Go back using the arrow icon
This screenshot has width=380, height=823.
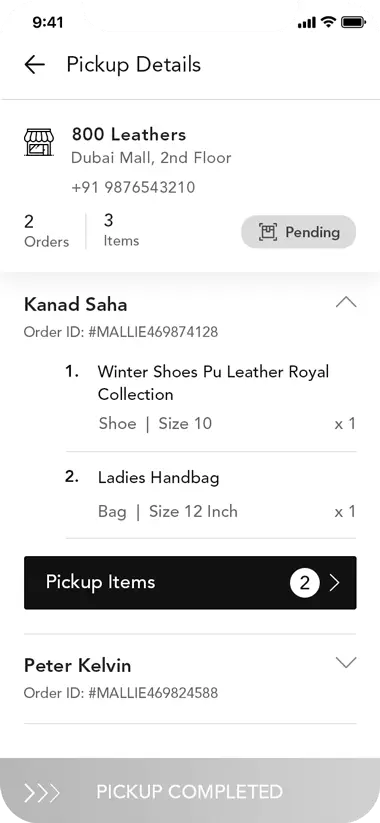tap(35, 65)
